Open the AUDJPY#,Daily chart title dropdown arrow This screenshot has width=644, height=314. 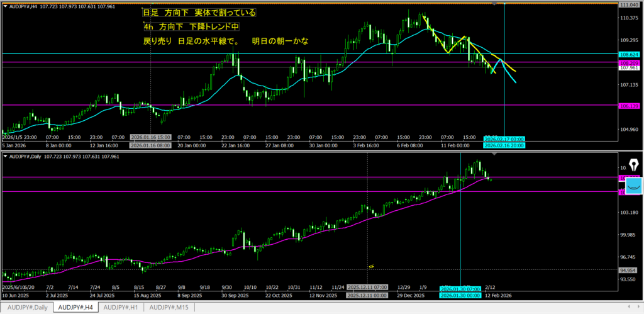[x=5, y=155]
